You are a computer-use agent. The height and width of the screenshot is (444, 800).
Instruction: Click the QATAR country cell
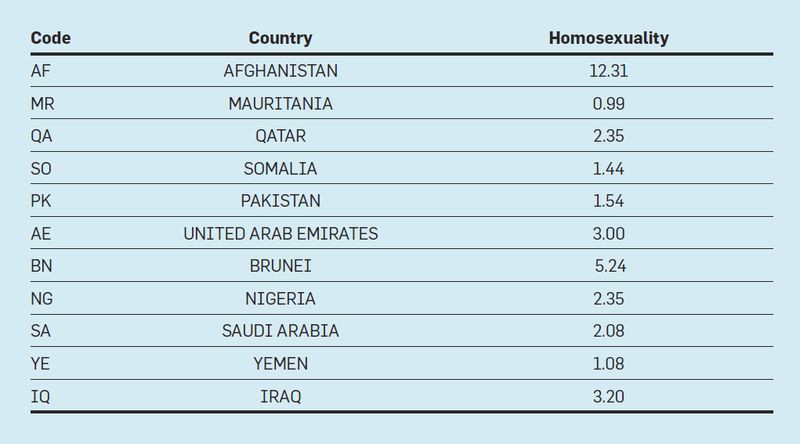(281, 136)
